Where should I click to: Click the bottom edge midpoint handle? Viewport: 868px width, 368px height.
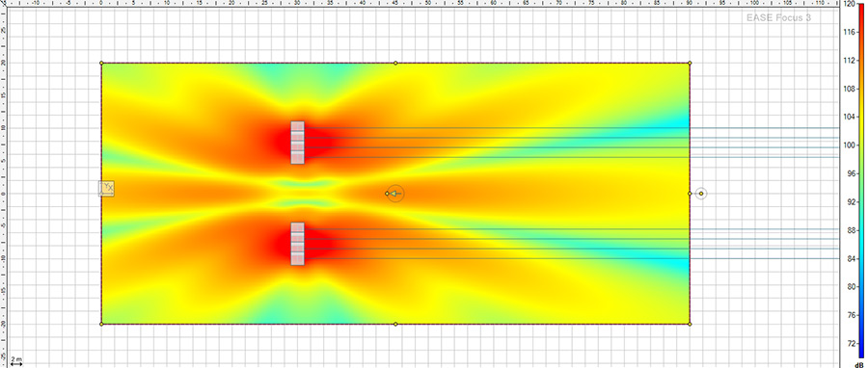pyautogui.click(x=395, y=324)
